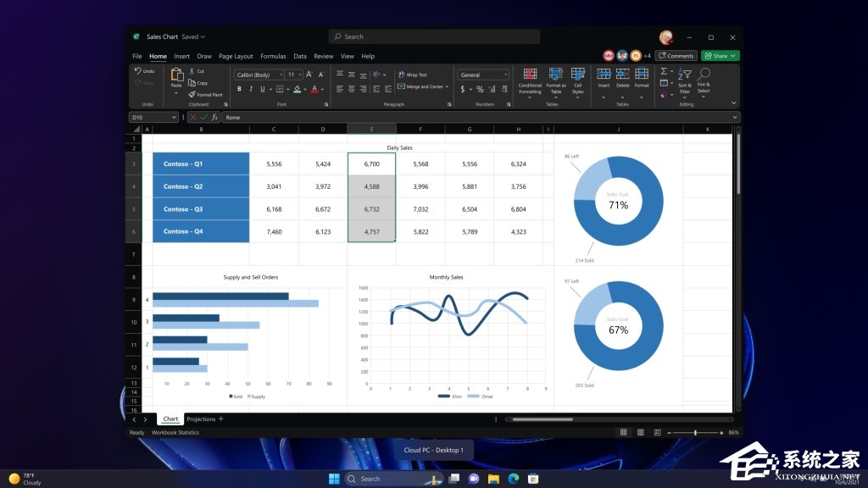Click the Comments button
The width and height of the screenshot is (868, 488).
[676, 56]
